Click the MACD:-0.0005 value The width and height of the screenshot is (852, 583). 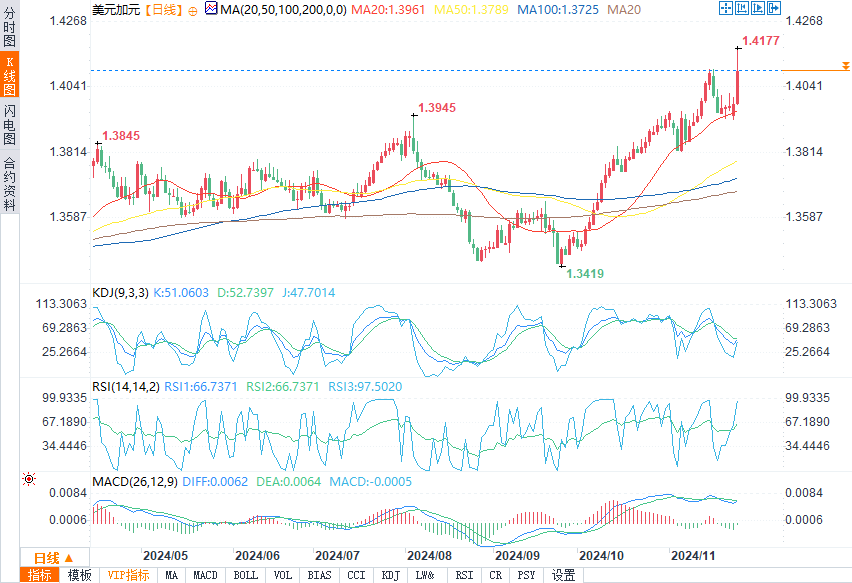(371, 482)
